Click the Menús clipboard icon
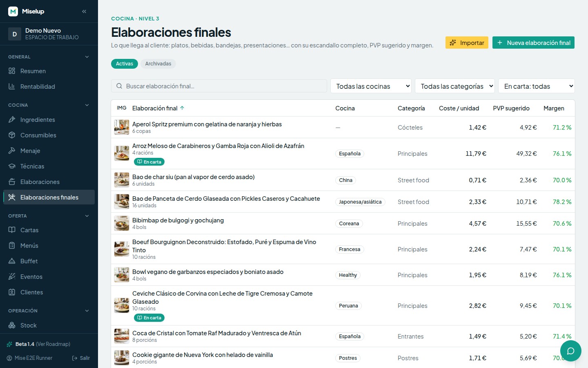 12,245
